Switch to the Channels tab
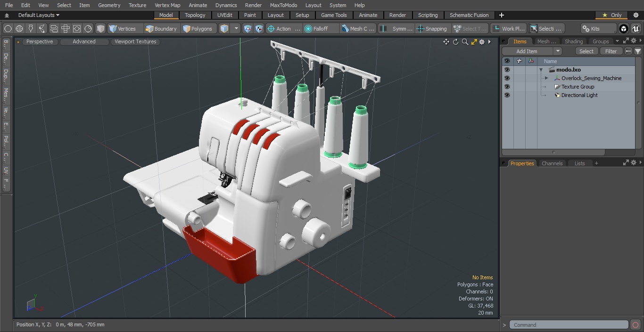This screenshot has height=332, width=644. coord(552,163)
